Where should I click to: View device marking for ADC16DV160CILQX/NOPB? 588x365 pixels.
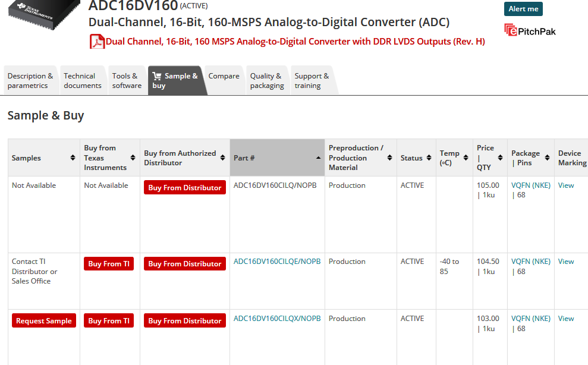point(566,319)
